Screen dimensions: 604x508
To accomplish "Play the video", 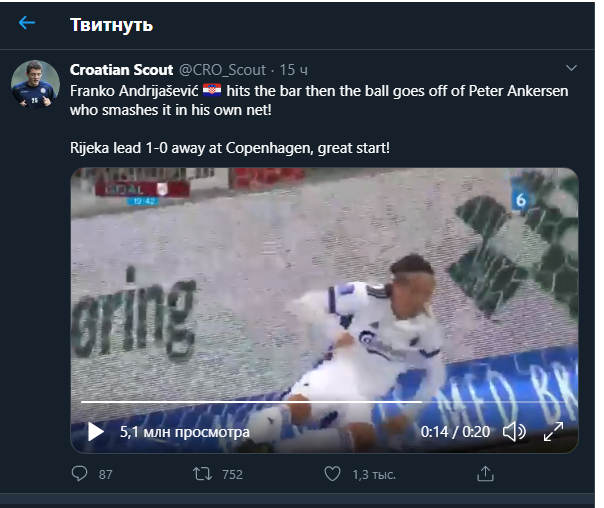I will 96,432.
